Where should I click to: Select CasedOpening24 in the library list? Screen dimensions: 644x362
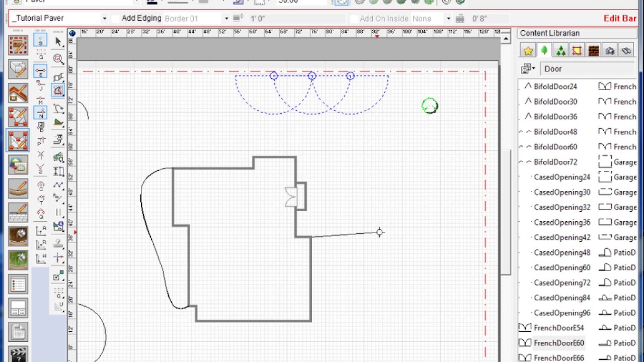coord(562,177)
